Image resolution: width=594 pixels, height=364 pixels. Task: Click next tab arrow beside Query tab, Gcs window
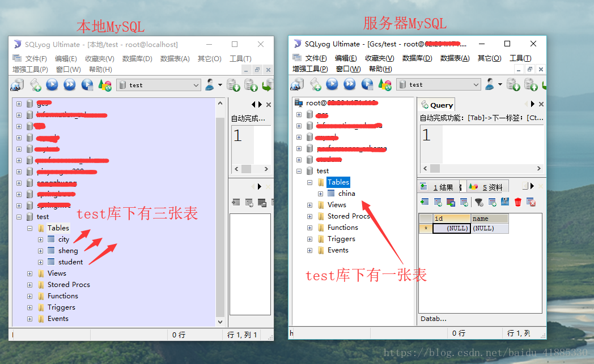533,104
